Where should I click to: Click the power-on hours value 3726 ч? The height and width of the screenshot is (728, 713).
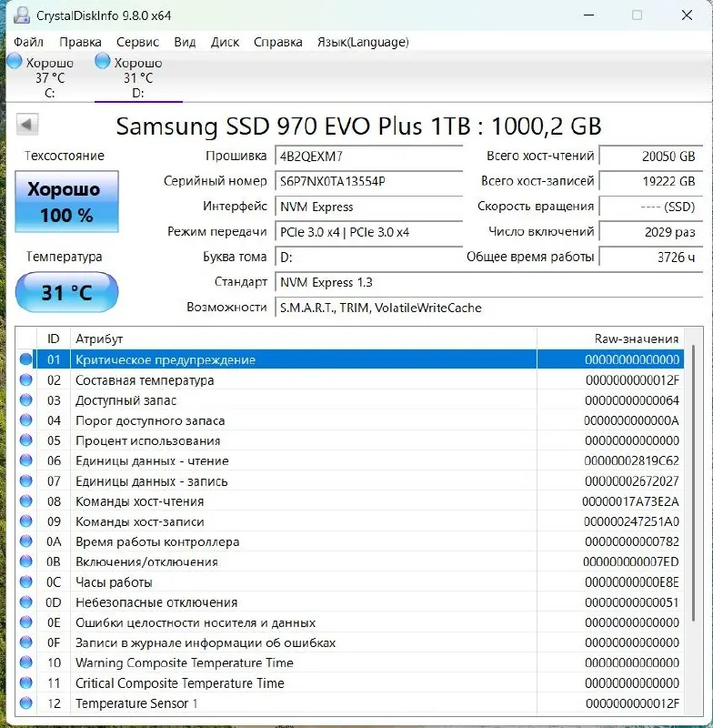651,257
